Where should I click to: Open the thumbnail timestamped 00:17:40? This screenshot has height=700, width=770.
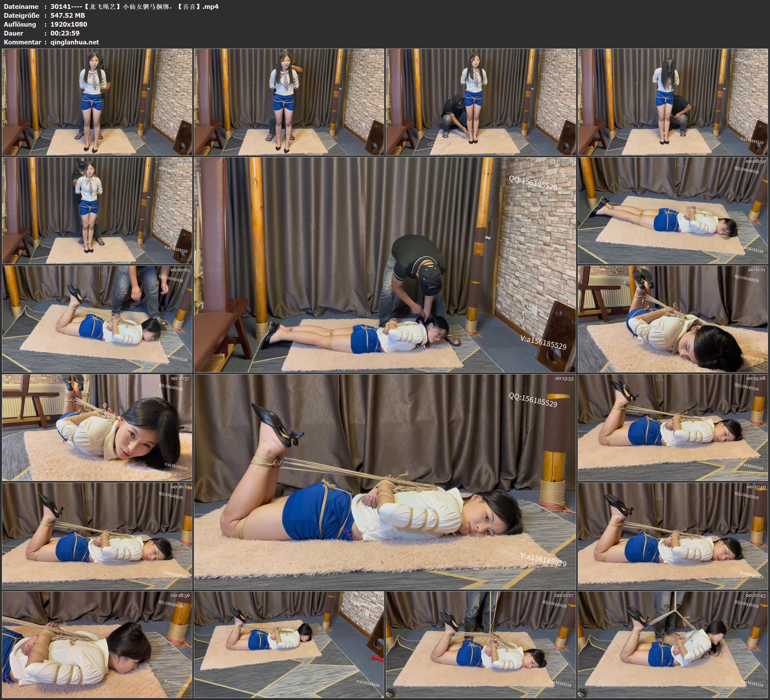pyautogui.click(x=673, y=536)
